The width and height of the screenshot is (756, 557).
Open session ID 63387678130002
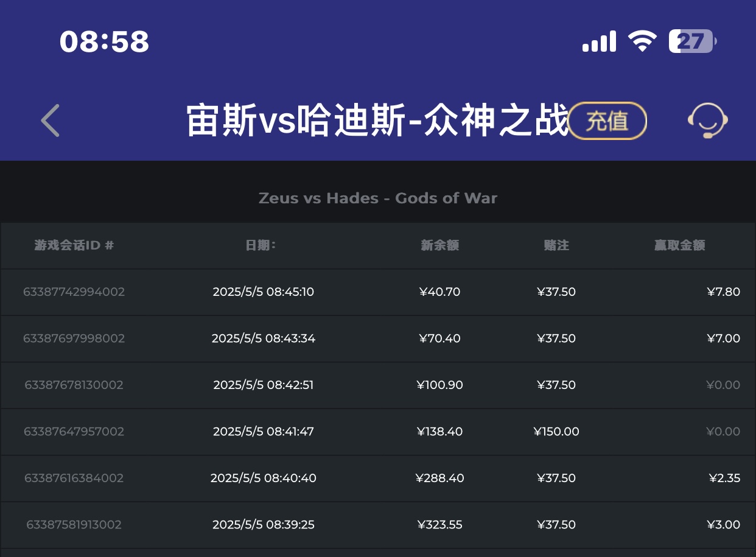point(74,385)
